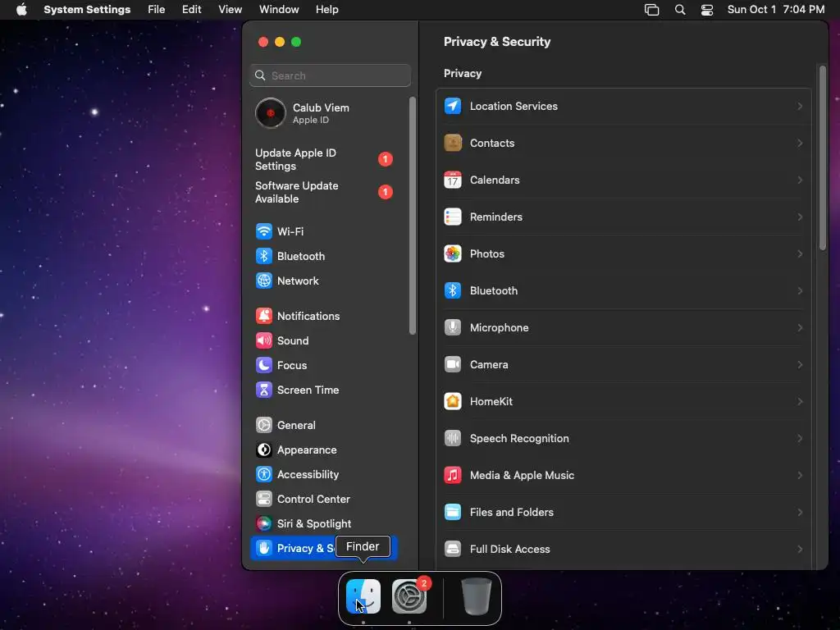Open the Trash in the Dock
This screenshot has width=840, height=630.
[x=477, y=596]
